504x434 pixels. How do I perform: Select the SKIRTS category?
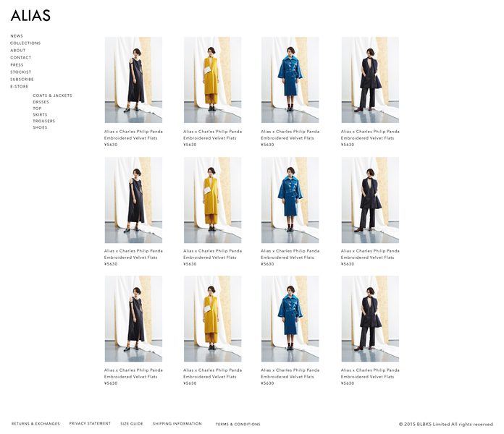tap(40, 114)
